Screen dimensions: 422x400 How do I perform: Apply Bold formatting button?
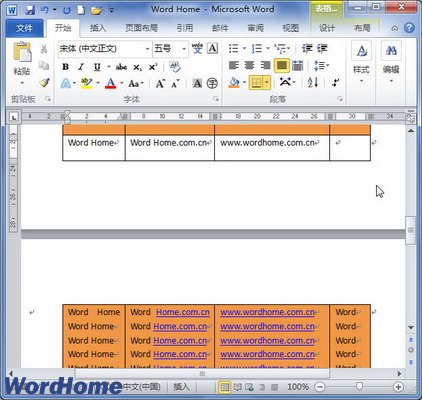click(66, 67)
